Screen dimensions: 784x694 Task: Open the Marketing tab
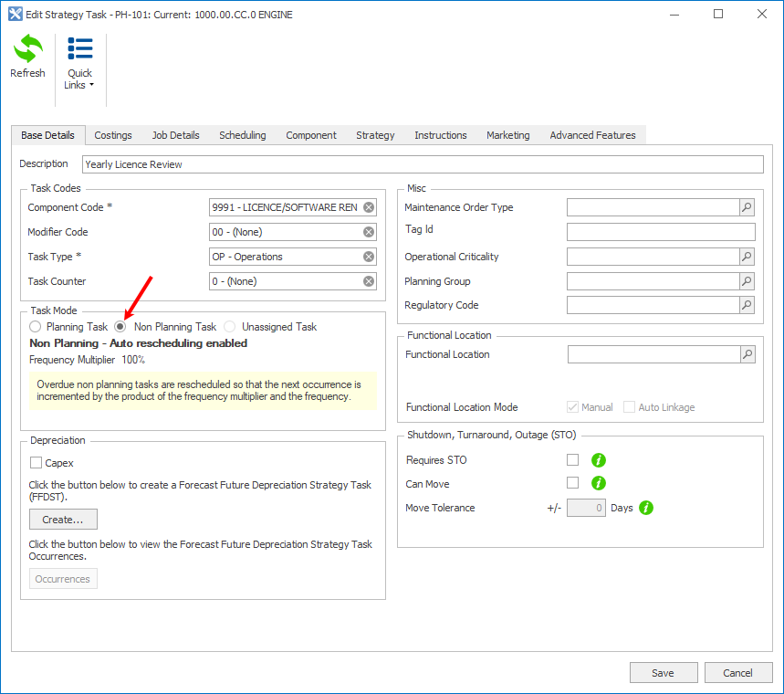point(508,135)
